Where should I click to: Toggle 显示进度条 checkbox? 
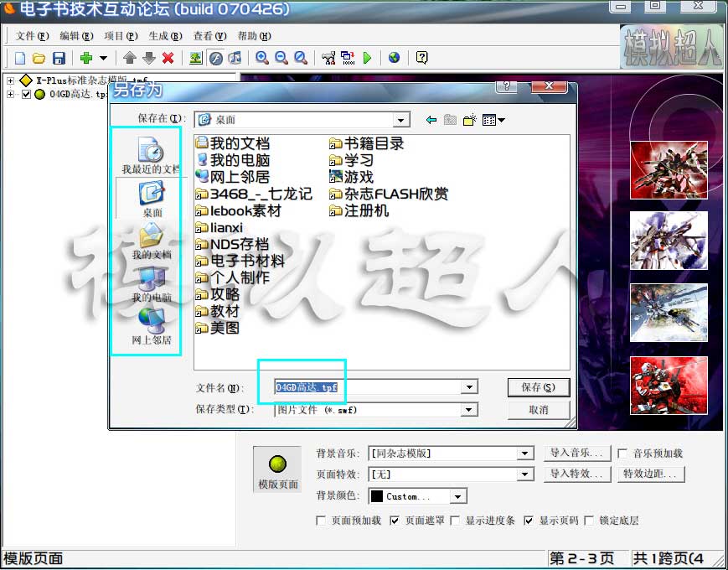pyautogui.click(x=456, y=521)
